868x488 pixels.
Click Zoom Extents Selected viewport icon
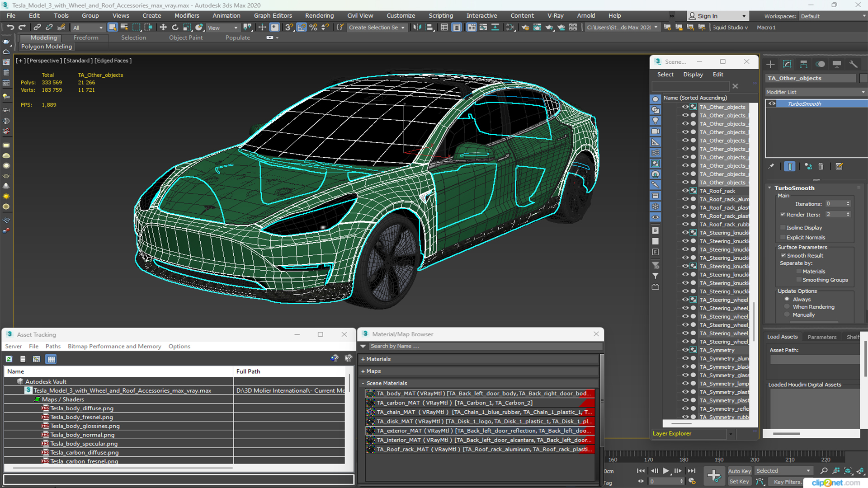848,471
